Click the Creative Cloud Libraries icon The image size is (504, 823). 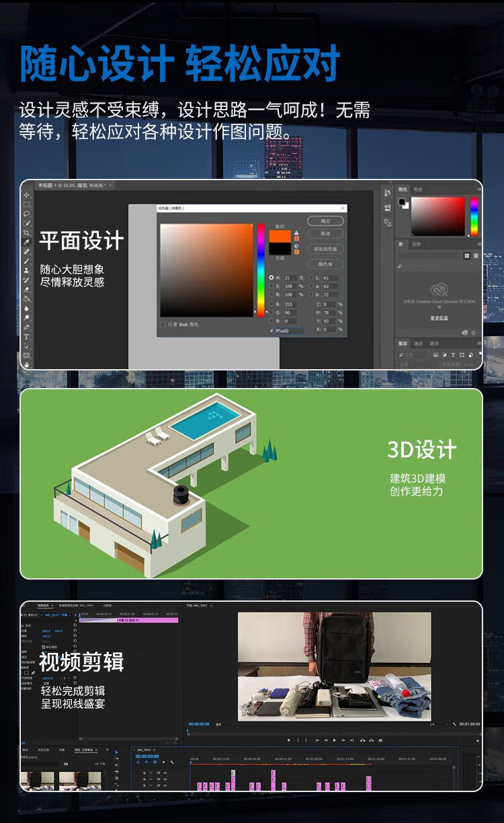click(x=439, y=290)
